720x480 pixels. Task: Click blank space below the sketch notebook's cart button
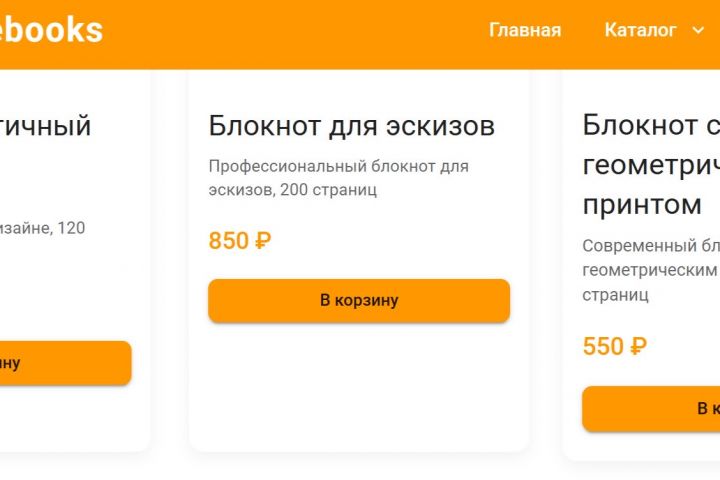click(358, 390)
